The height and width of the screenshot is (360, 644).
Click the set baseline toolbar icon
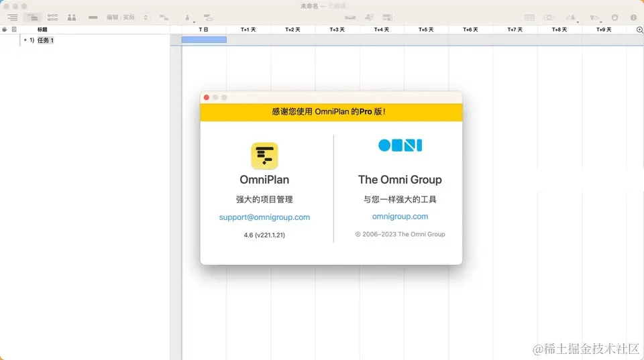pyautogui.click(x=387, y=17)
